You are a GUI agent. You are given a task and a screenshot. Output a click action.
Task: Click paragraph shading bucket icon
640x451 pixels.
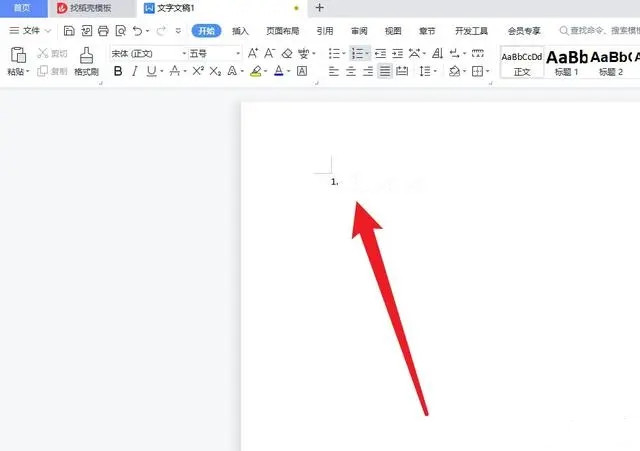pyautogui.click(x=454, y=71)
